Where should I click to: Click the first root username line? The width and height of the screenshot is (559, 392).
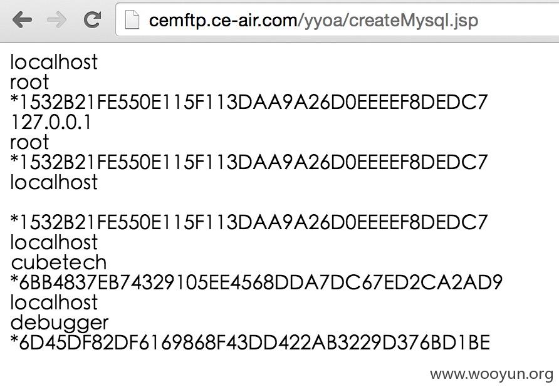pyautogui.click(x=29, y=82)
